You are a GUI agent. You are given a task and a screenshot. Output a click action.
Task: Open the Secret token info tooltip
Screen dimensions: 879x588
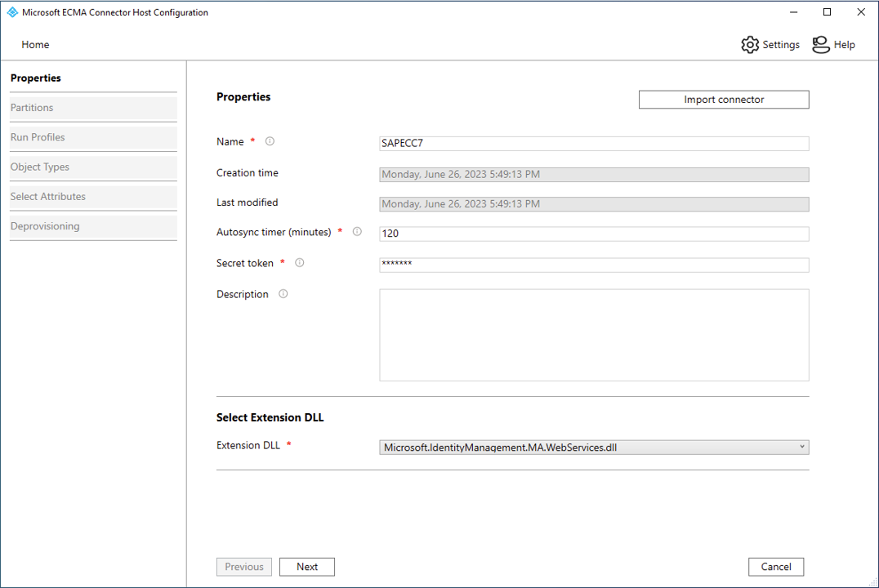point(299,262)
